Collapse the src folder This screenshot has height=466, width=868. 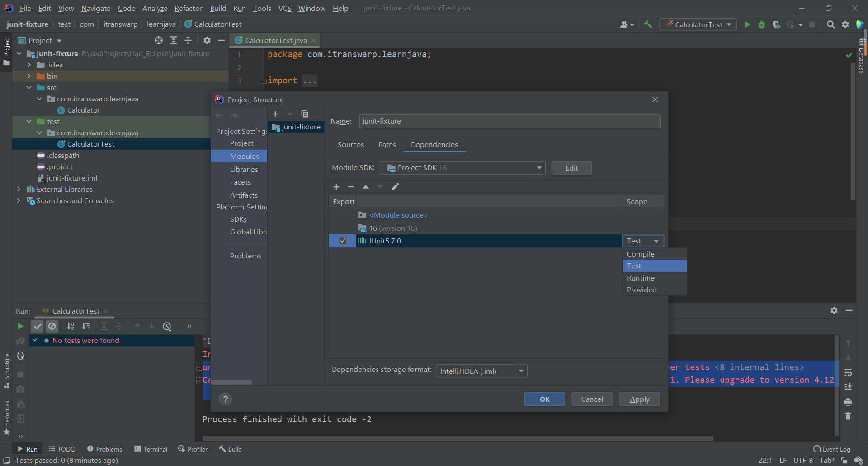(x=29, y=87)
